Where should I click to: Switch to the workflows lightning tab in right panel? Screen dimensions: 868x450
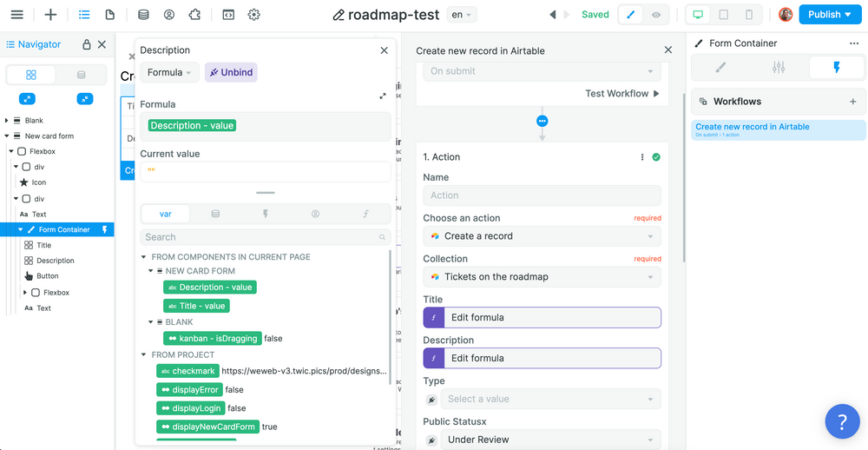(x=836, y=68)
